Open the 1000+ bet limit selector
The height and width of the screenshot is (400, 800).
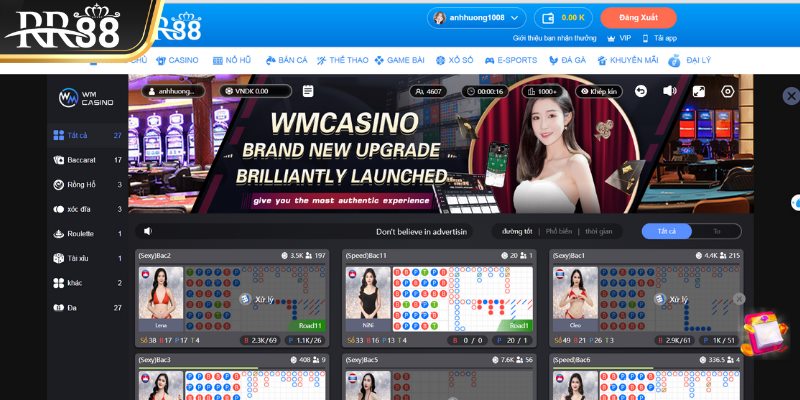[542, 91]
